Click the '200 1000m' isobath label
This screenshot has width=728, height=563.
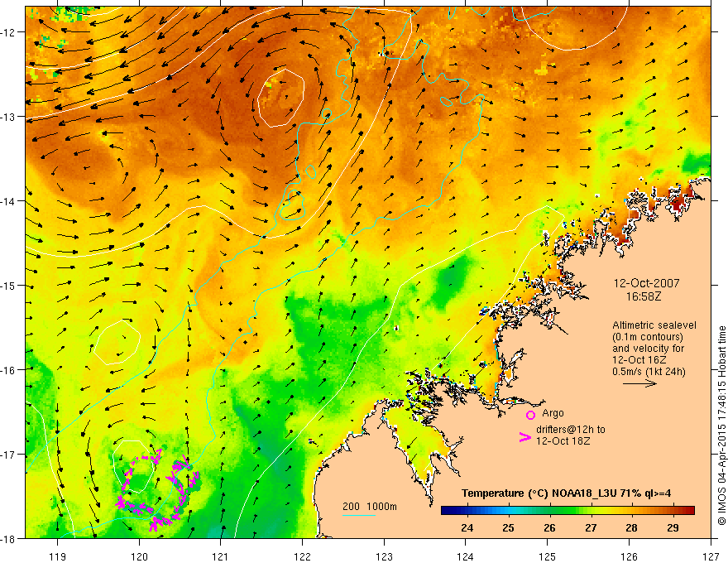(x=370, y=507)
